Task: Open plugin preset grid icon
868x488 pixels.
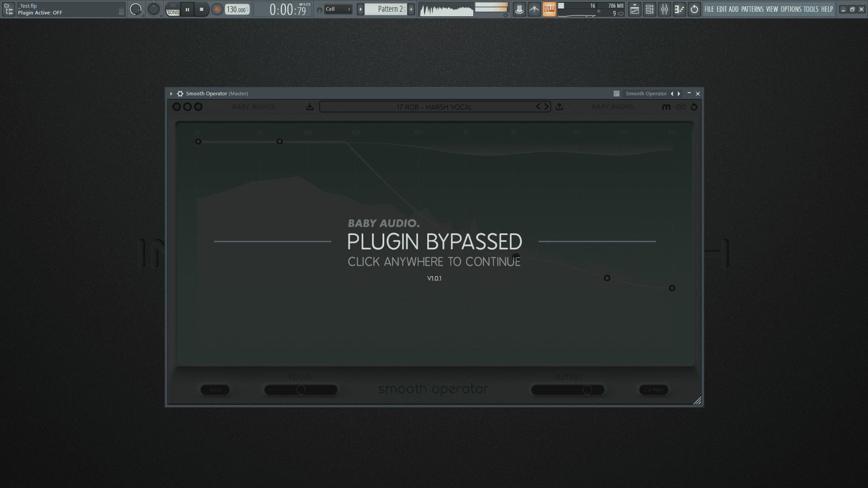Action: click(x=616, y=94)
